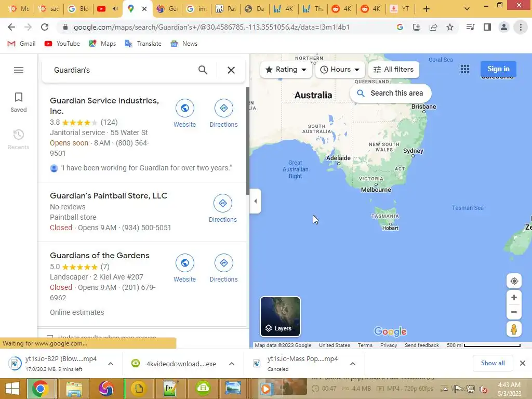
Task: Collapse the side results panel
Action: click(x=256, y=201)
